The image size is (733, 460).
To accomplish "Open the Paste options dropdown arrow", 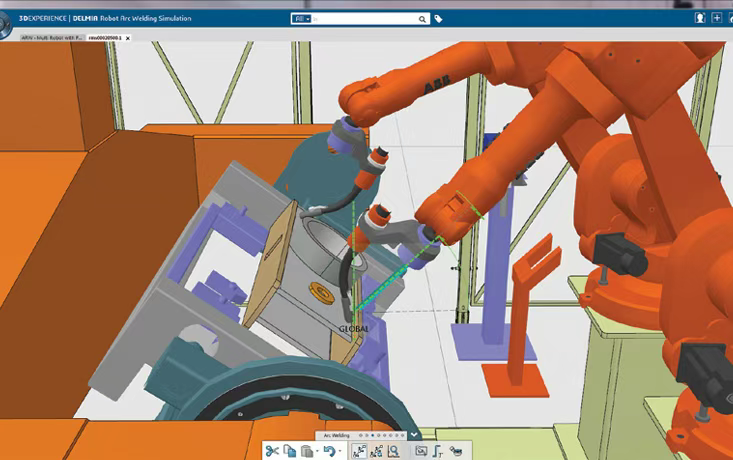I will coord(317,451).
